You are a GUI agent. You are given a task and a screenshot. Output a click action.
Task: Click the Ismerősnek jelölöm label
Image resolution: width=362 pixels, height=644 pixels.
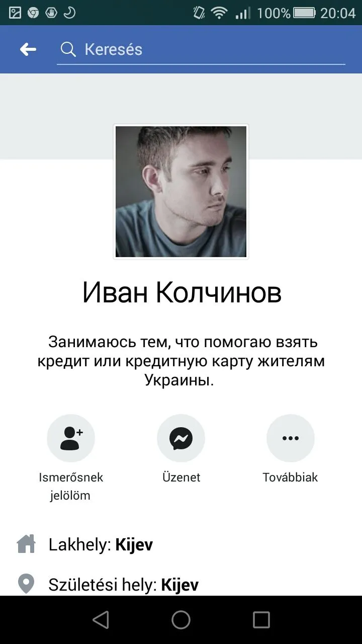tap(71, 486)
